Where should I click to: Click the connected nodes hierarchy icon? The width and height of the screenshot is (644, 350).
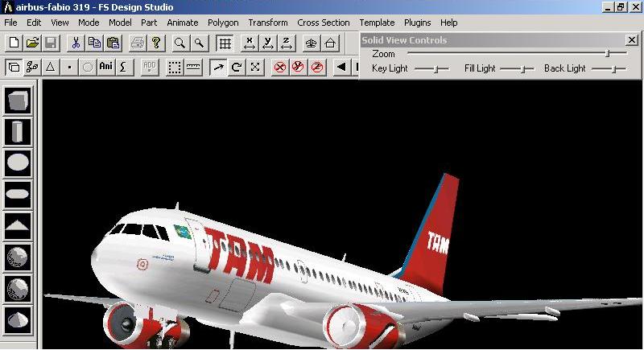pos(32,67)
